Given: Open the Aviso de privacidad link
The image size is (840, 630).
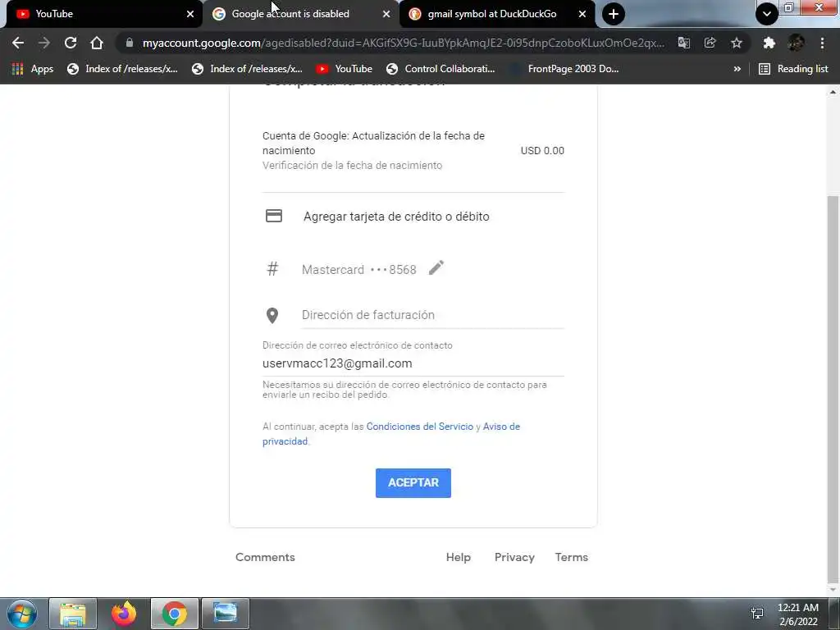Looking at the screenshot, I should tap(391, 434).
